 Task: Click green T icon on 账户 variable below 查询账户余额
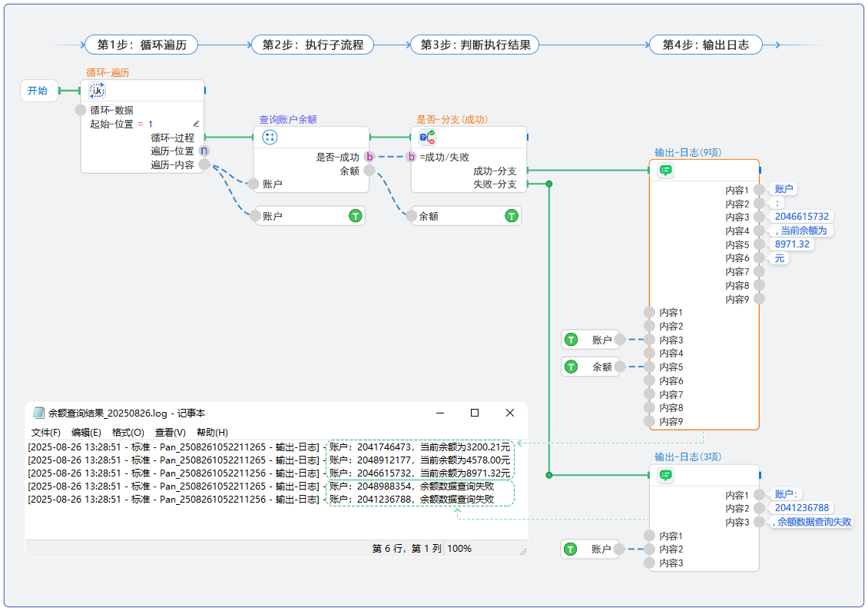(x=355, y=217)
